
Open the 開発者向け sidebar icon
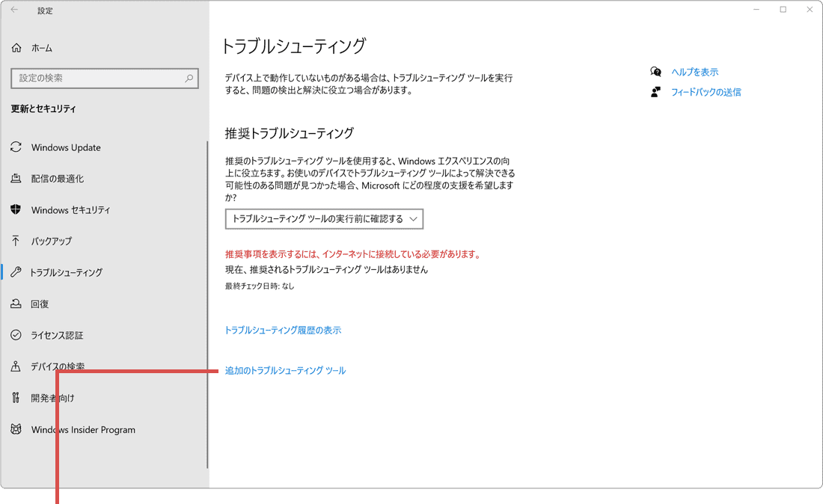[x=16, y=398]
